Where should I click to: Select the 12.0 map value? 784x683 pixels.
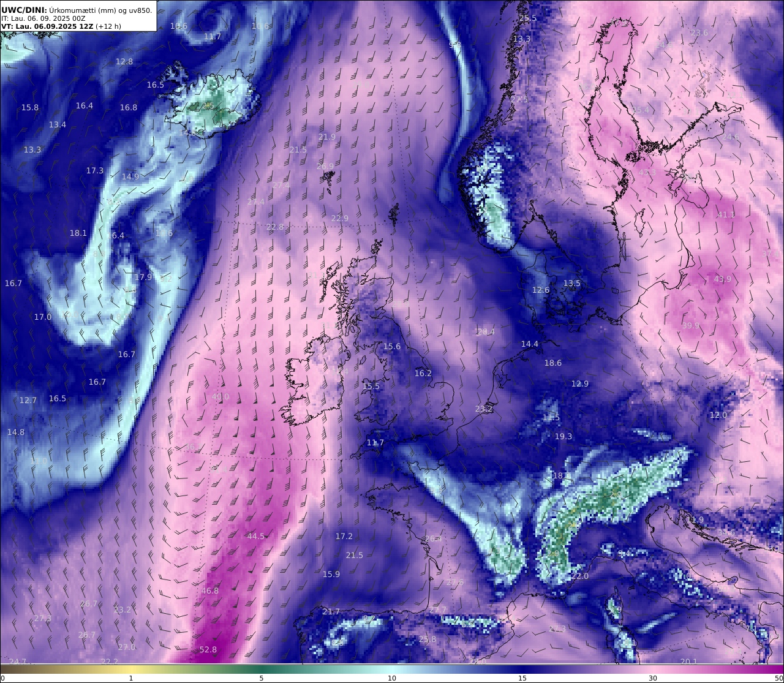718,415
